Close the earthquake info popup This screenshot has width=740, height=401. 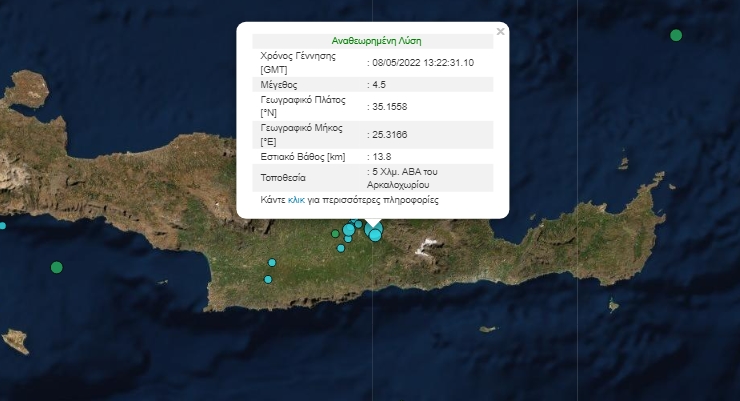(x=500, y=31)
